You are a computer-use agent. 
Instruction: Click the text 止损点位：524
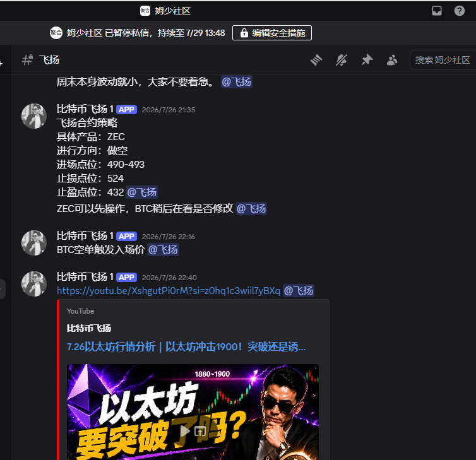click(90, 178)
